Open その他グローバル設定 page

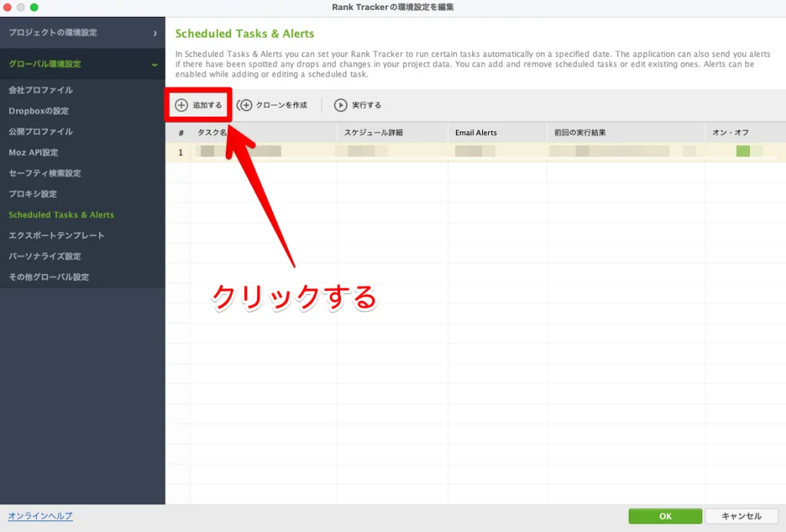[48, 277]
